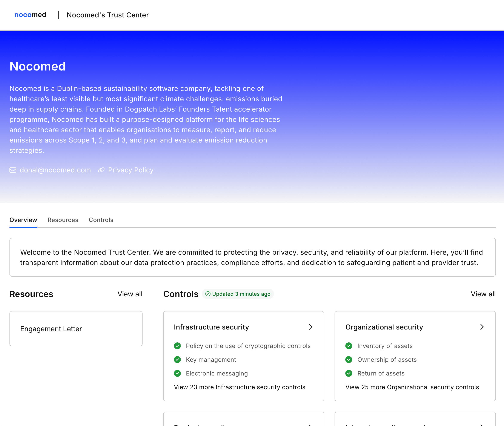Click the Resources section heading
This screenshot has height=426, width=504.
click(x=31, y=294)
